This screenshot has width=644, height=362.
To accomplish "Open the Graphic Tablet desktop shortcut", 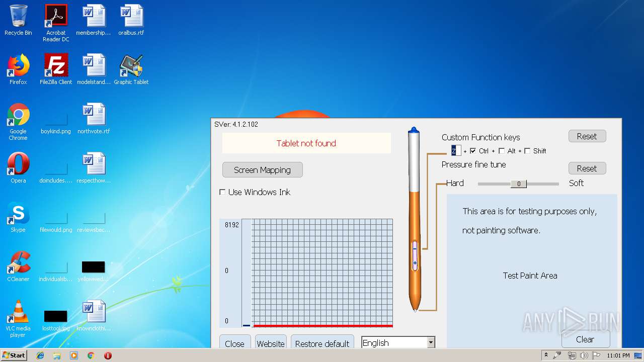I will [131, 69].
